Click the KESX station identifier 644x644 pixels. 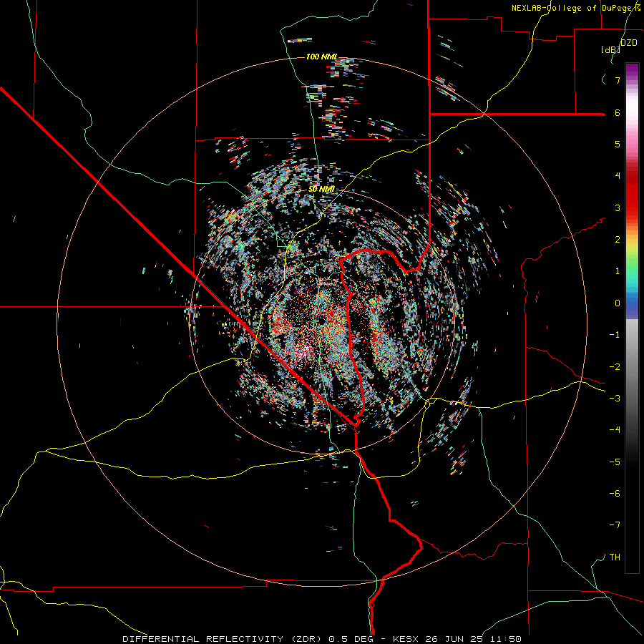point(407,639)
